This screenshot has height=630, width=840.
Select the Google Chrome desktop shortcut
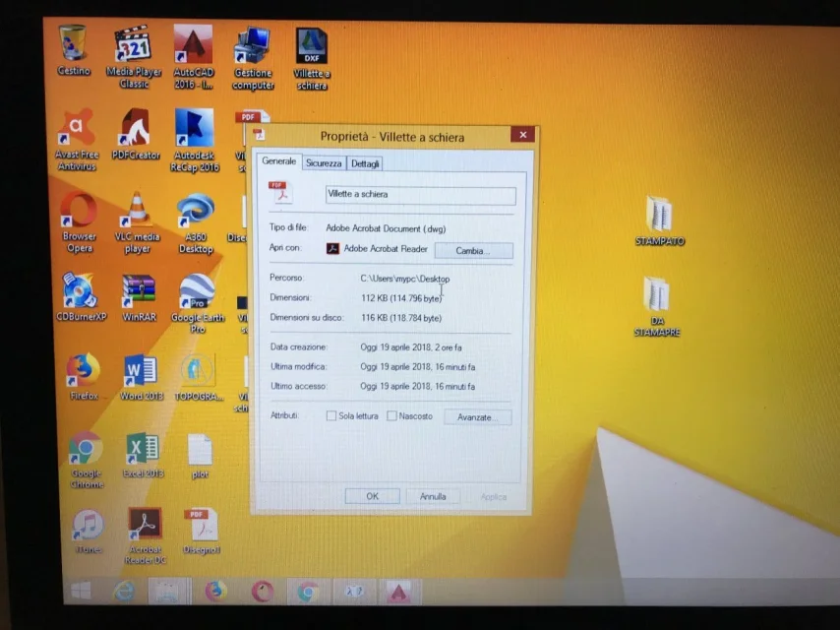(87, 460)
